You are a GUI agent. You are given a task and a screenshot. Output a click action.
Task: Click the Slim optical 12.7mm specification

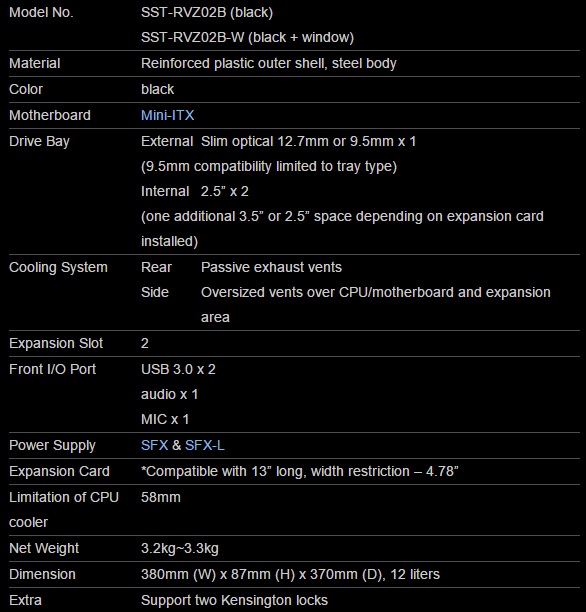tap(308, 141)
